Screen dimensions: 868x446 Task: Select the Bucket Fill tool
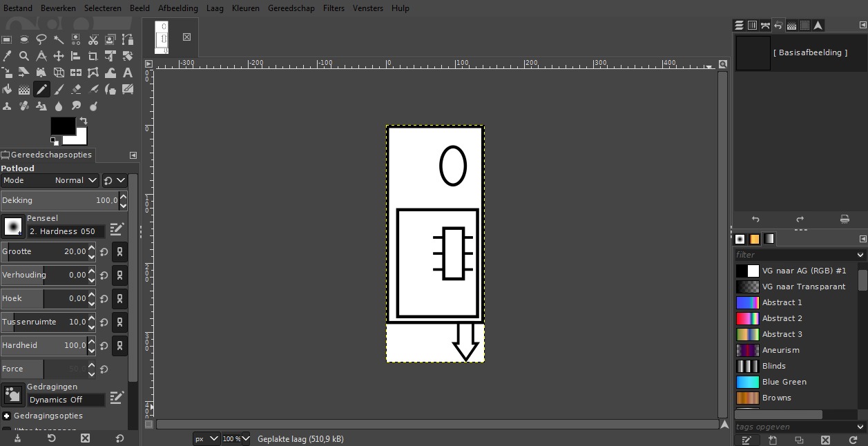[x=7, y=89]
